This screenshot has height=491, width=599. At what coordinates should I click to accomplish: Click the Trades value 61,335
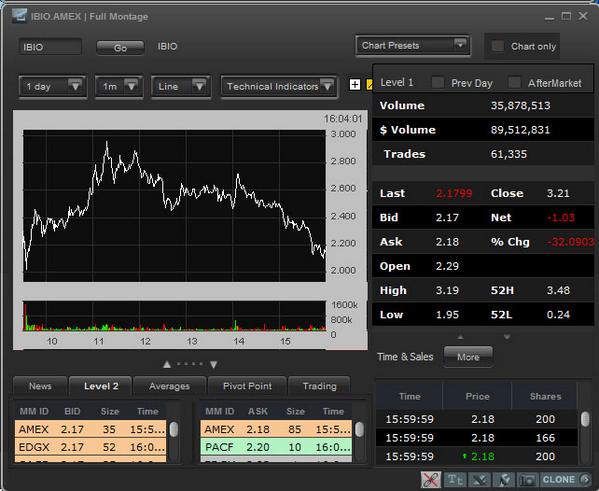click(508, 154)
